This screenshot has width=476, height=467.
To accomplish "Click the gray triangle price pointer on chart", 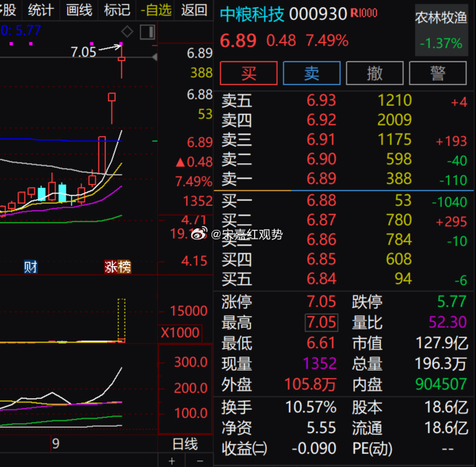I will [154, 57].
